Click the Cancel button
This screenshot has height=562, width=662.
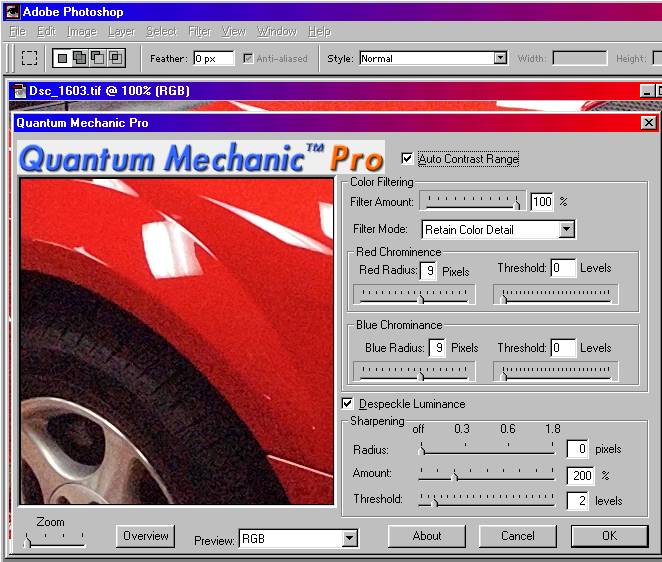coord(518,536)
